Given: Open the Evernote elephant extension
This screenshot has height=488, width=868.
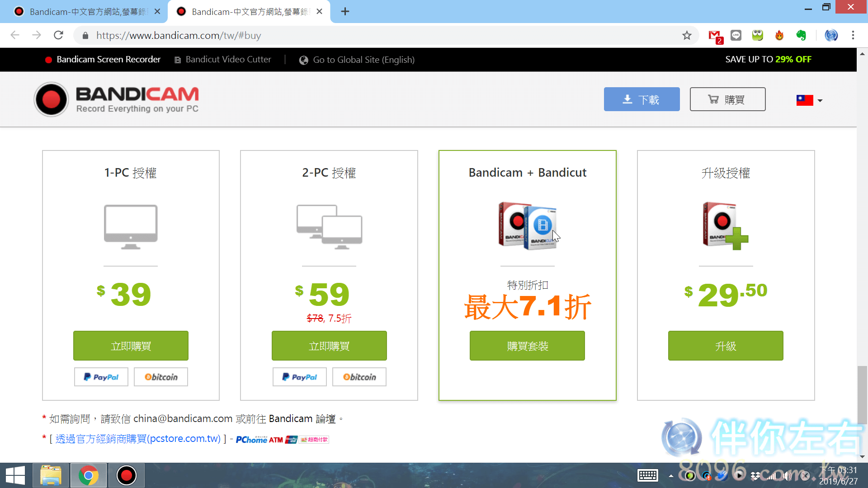Looking at the screenshot, I should coord(801,35).
